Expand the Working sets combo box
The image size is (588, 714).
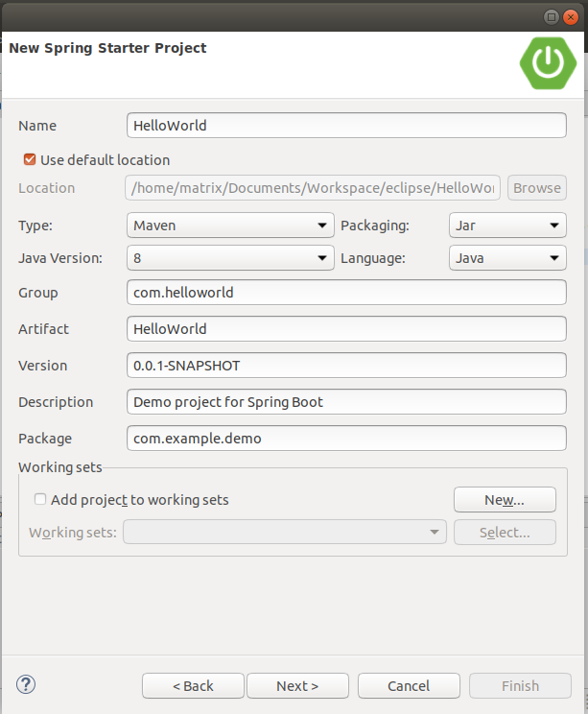pos(285,532)
